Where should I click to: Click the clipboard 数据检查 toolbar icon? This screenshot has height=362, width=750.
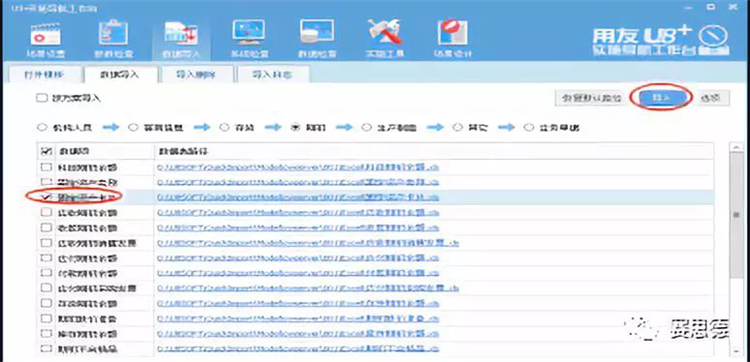point(113,32)
